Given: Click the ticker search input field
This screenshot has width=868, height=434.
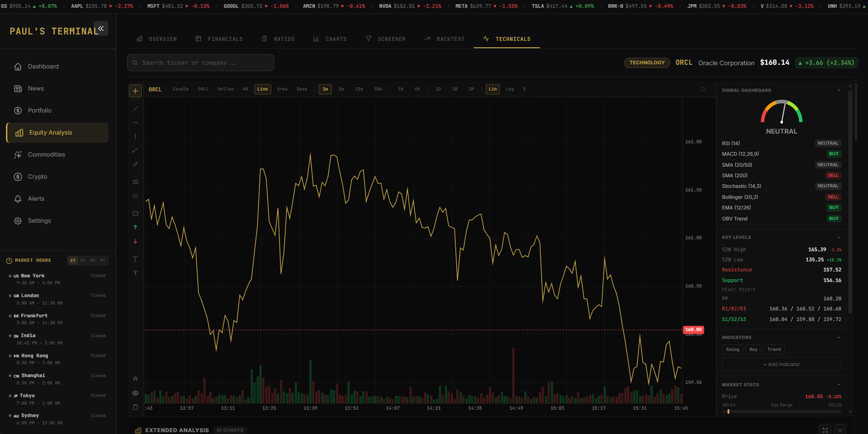Looking at the screenshot, I should (x=201, y=62).
